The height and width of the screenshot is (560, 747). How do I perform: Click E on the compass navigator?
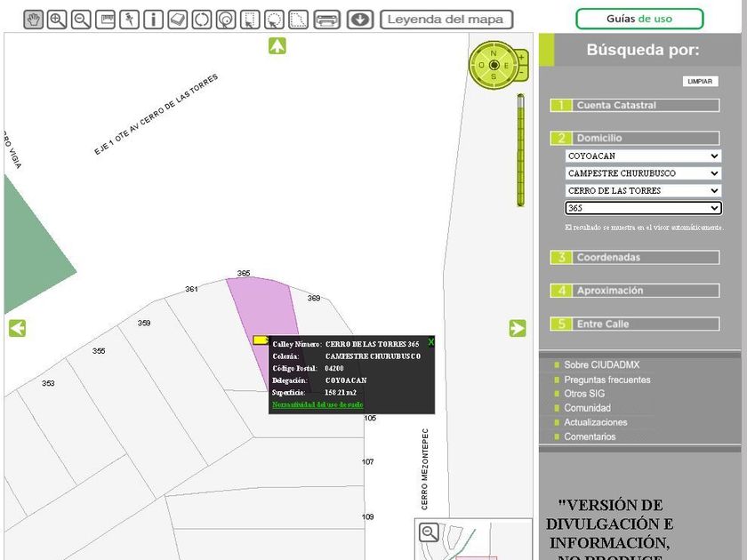(x=506, y=65)
